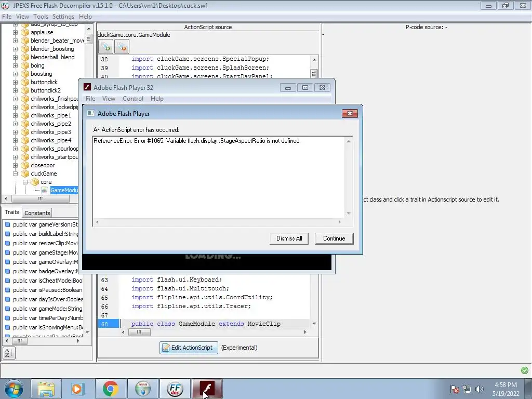The height and width of the screenshot is (399, 532).
Task: Click line 68 class GameModule declaration
Action: point(206,324)
